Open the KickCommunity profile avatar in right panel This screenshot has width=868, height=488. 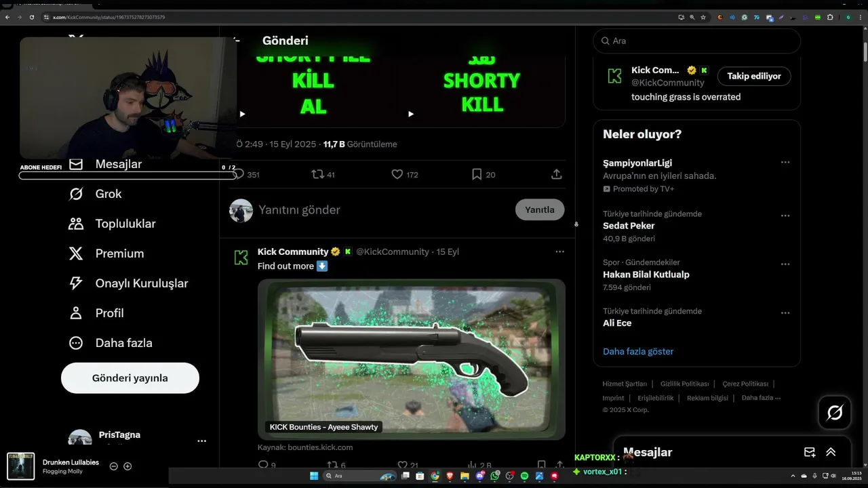(614, 76)
